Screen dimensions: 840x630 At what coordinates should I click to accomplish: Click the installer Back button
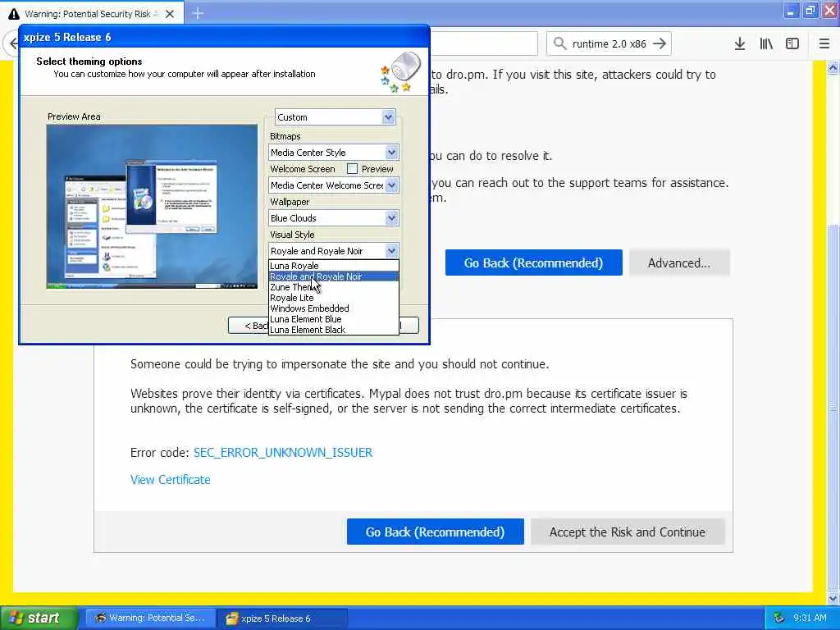point(249,325)
